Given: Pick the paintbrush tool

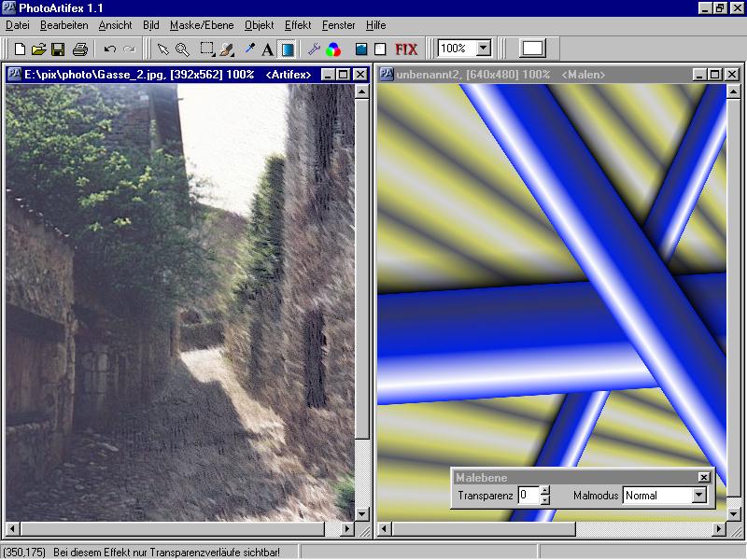Looking at the screenshot, I should [227, 49].
